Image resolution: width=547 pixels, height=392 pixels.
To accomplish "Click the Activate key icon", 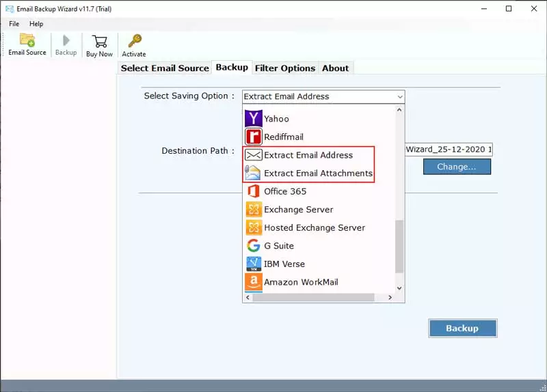I will coord(135,41).
